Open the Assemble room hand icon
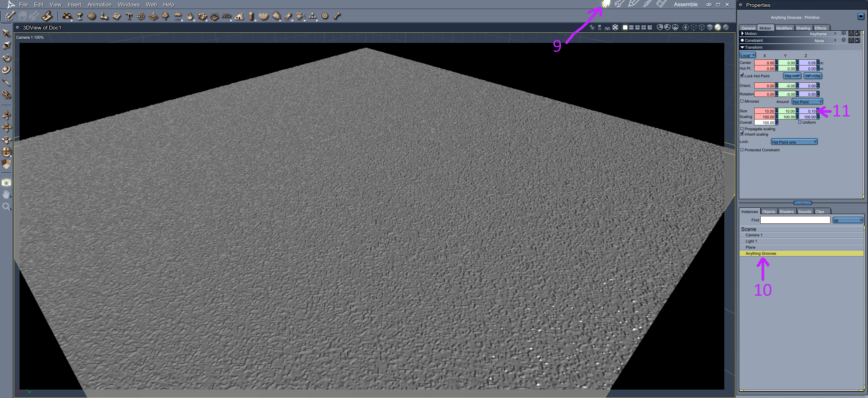Screen dimensions: 868x398 (605, 4)
